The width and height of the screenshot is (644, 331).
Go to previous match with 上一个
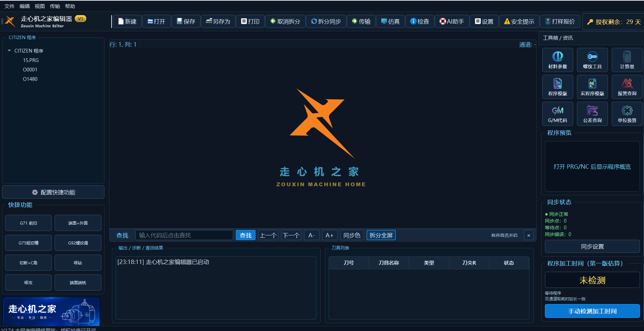268,235
